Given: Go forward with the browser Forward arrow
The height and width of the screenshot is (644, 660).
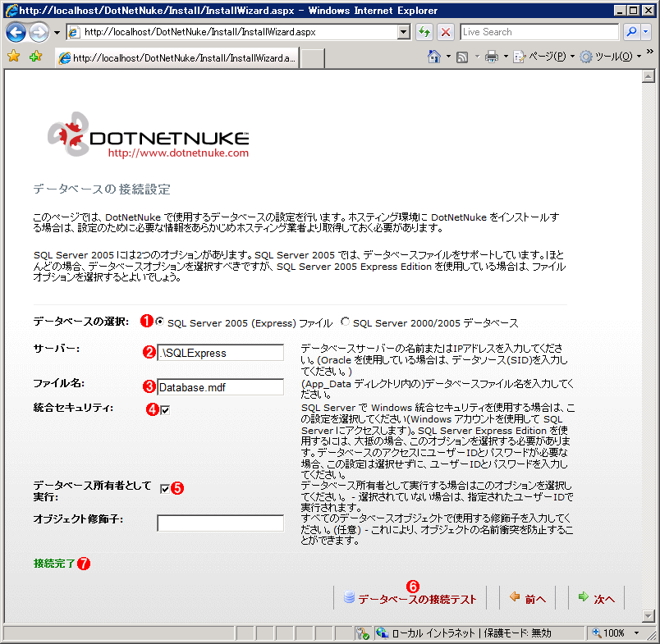Looking at the screenshot, I should coord(39,32).
